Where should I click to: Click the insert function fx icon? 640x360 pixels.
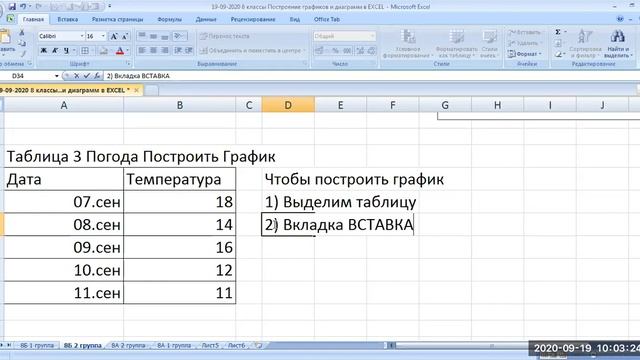[97, 76]
